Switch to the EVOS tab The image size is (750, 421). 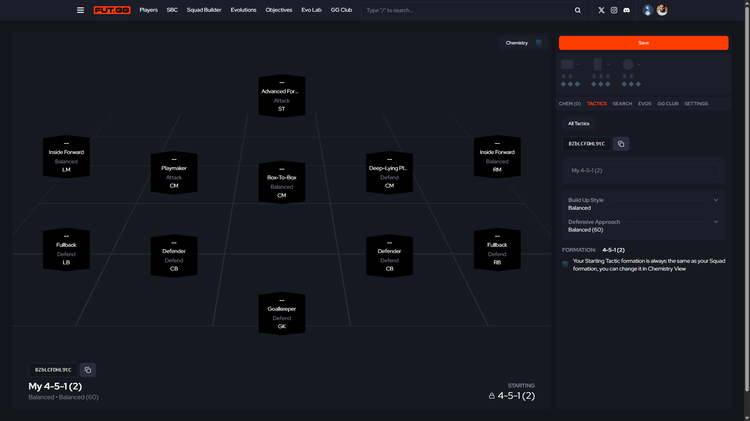coord(645,103)
